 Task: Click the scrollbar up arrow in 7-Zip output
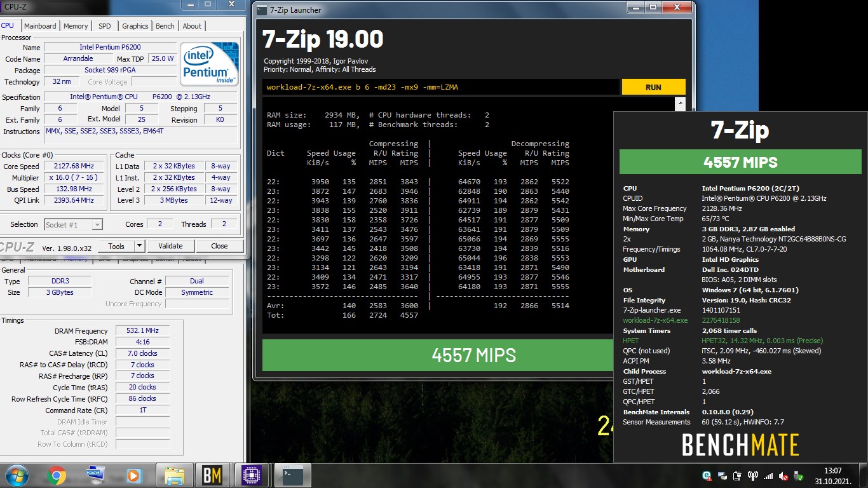click(681, 103)
